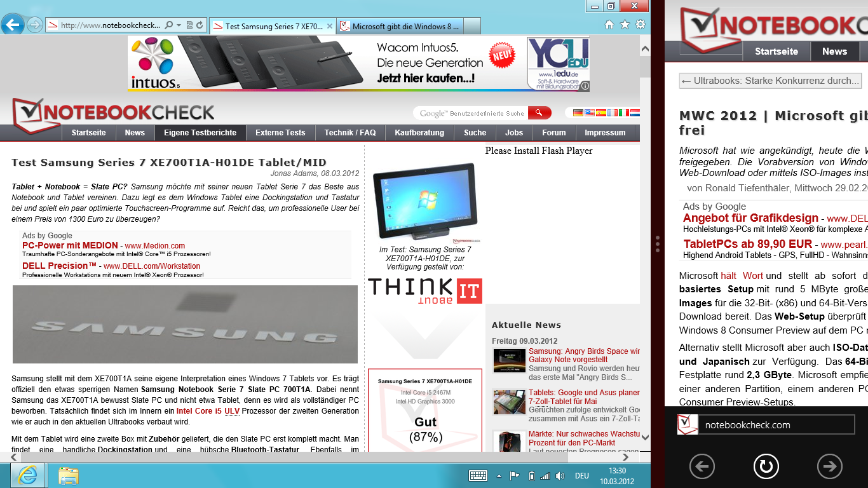Open File Explorer from the taskbar

pyautogui.click(x=68, y=475)
